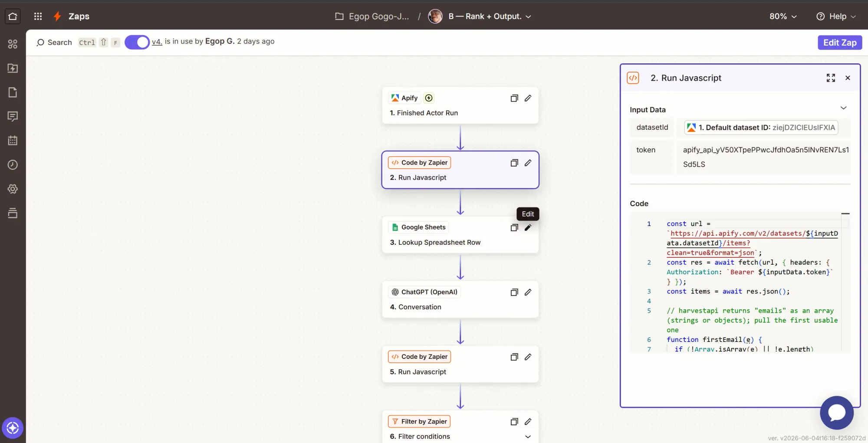Edit the ChatGPT Conversation step
868x443 pixels.
[x=528, y=292]
